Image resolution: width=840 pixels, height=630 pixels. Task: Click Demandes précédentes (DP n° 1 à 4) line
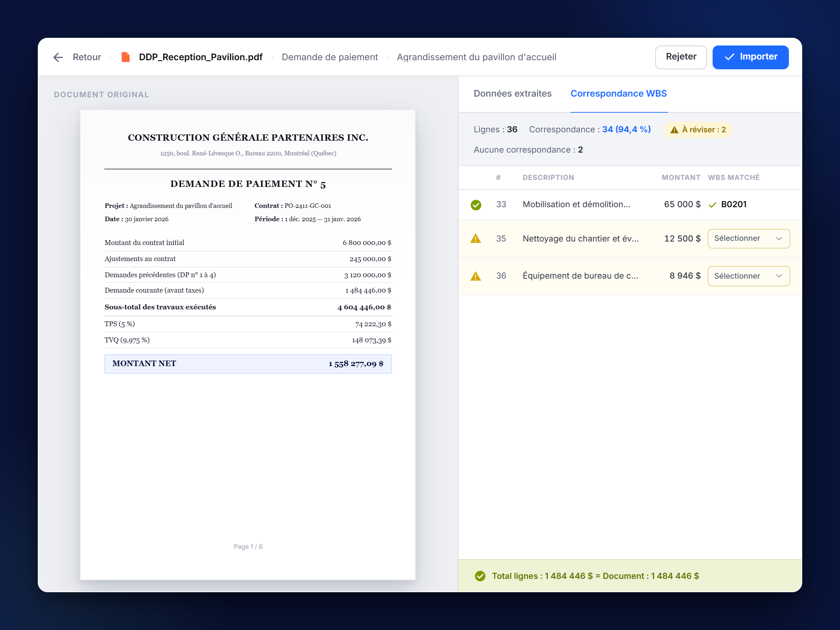tap(247, 275)
